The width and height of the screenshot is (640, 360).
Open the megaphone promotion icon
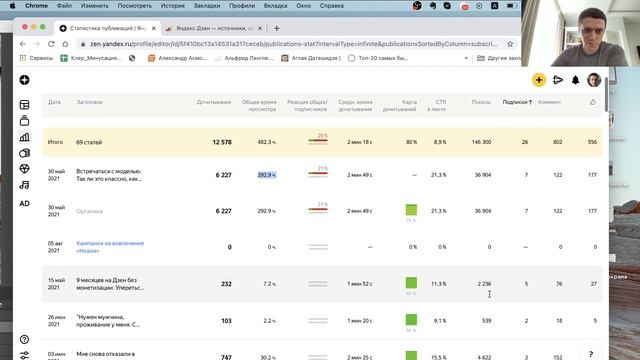pos(558,80)
